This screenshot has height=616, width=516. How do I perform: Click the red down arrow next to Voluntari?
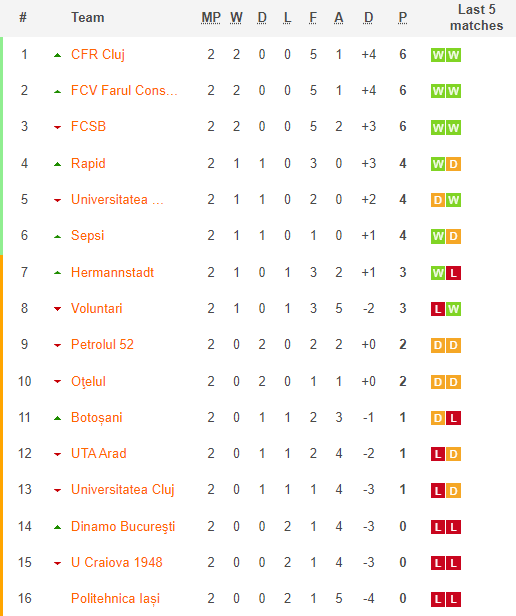(x=57, y=309)
